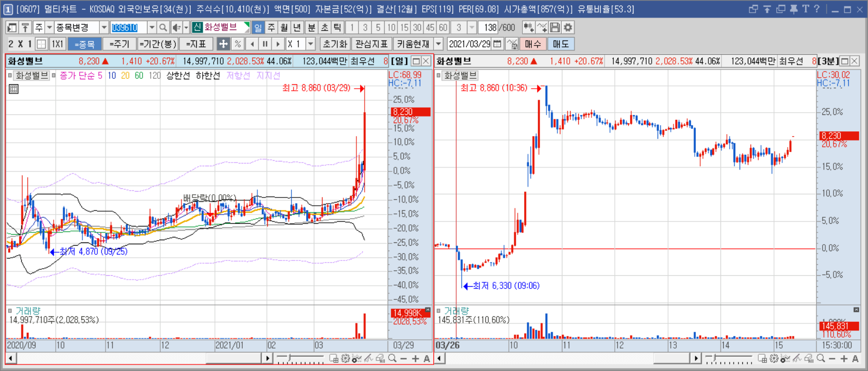Screen dimensions: 868x371
Task: Open the X 1 speed dropdown
Action: coord(311,44)
